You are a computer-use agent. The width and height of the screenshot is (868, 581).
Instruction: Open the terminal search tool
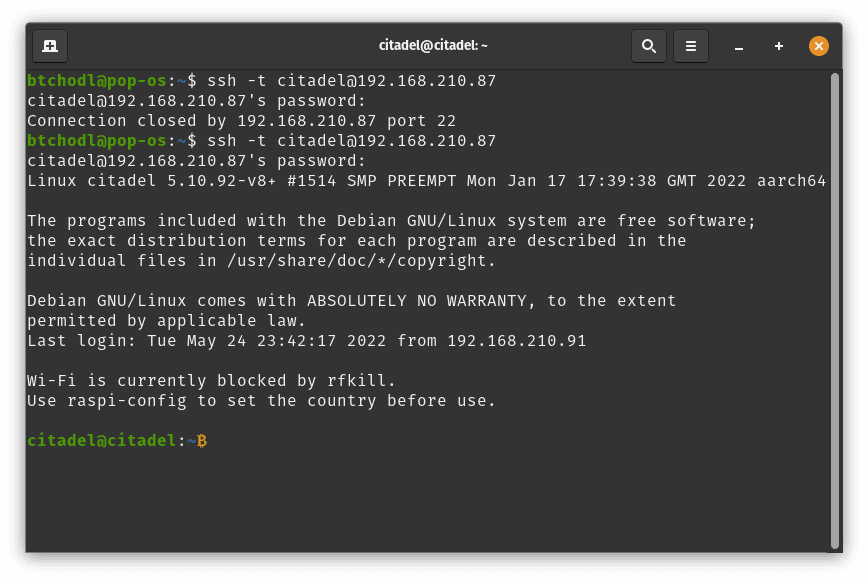tap(649, 46)
